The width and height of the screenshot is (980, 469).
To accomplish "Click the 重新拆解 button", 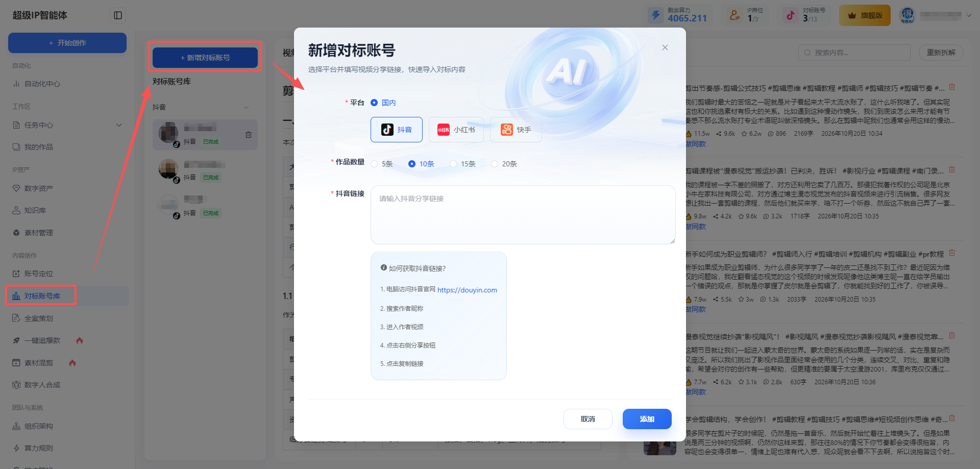I will coord(941,53).
